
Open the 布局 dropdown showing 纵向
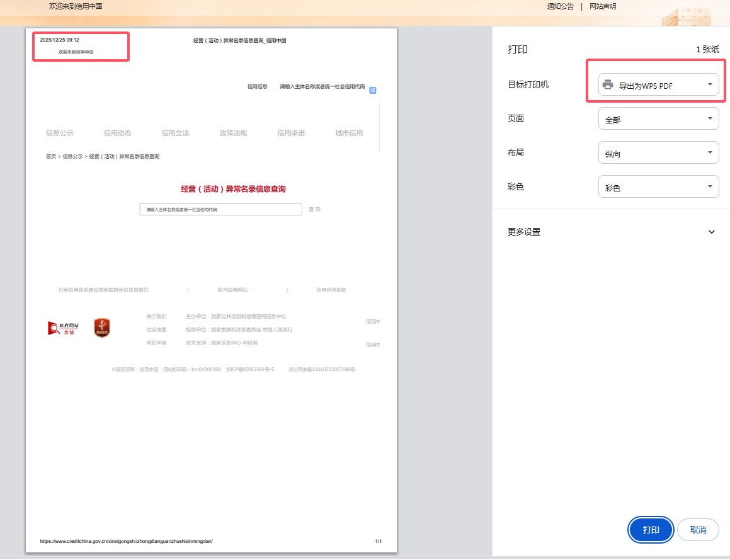[658, 153]
